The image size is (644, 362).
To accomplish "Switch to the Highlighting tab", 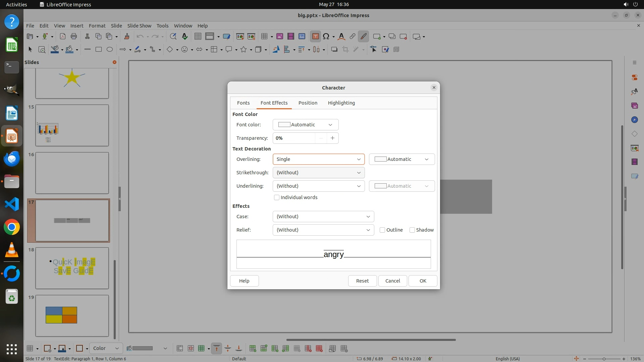I will 341,103.
